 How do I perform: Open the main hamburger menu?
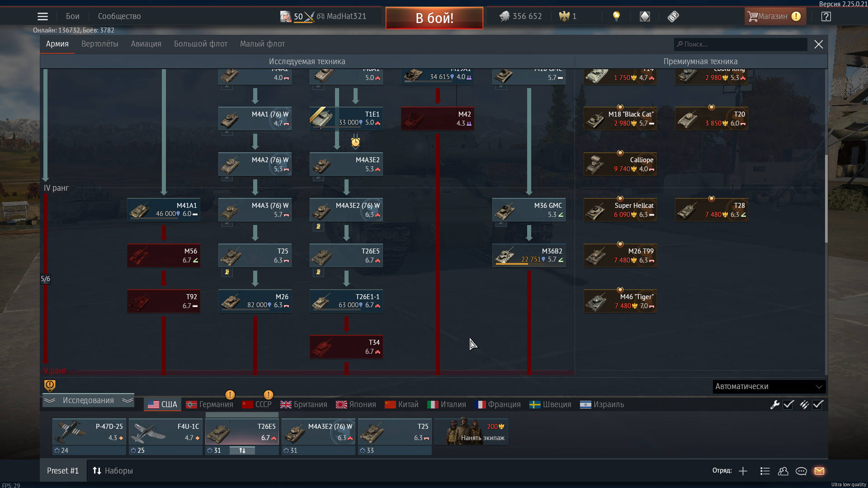pos(42,17)
